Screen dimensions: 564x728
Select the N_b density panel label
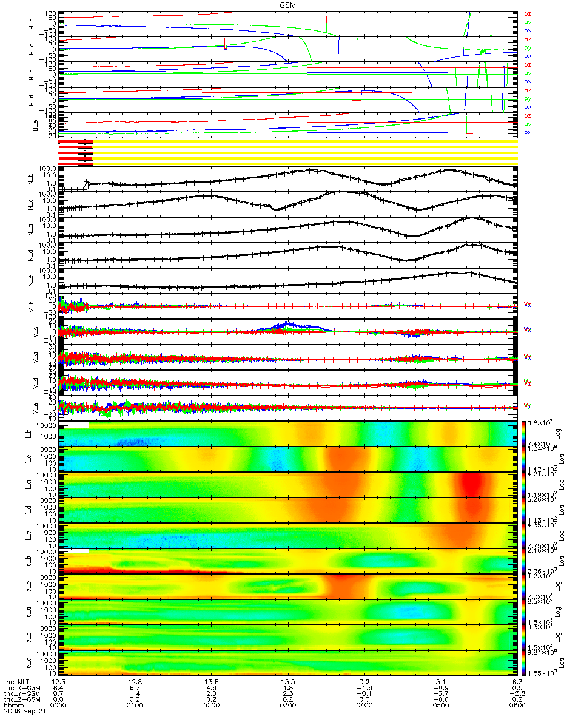32,178
